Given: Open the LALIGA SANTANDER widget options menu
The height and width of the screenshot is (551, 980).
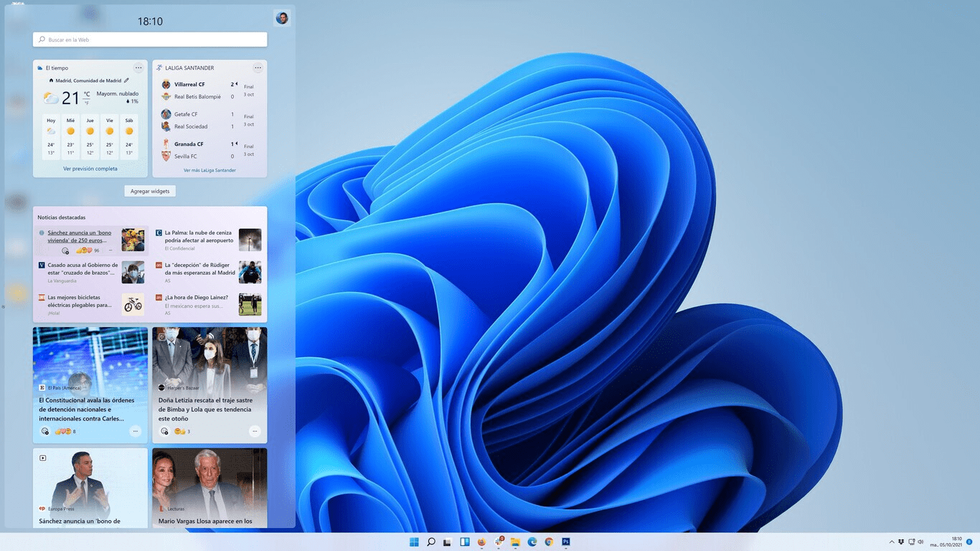Looking at the screenshot, I should pyautogui.click(x=258, y=67).
